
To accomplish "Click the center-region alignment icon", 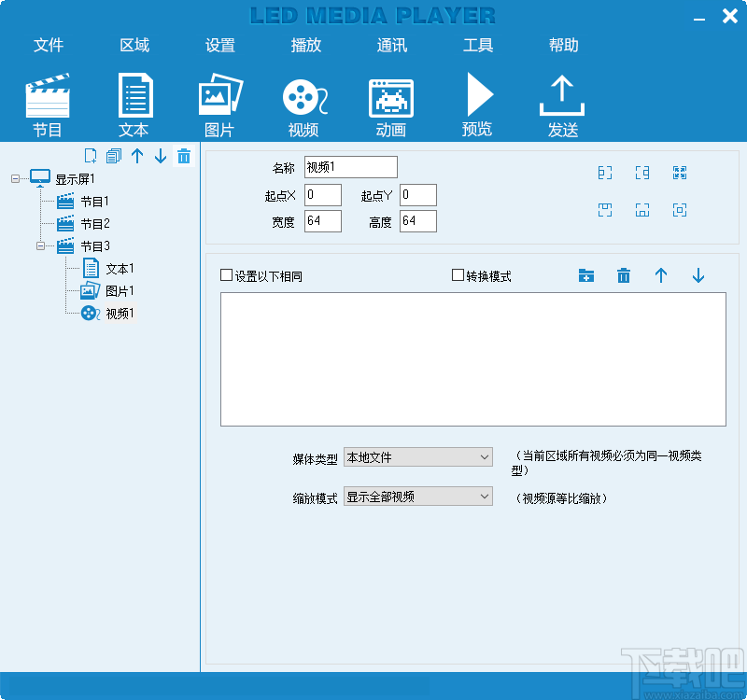I will (679, 210).
